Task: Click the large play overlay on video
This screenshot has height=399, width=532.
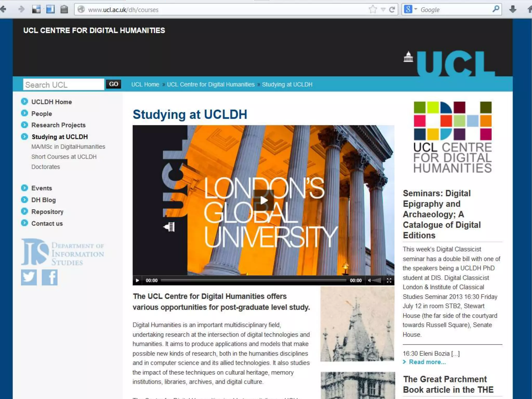Action: (264, 200)
